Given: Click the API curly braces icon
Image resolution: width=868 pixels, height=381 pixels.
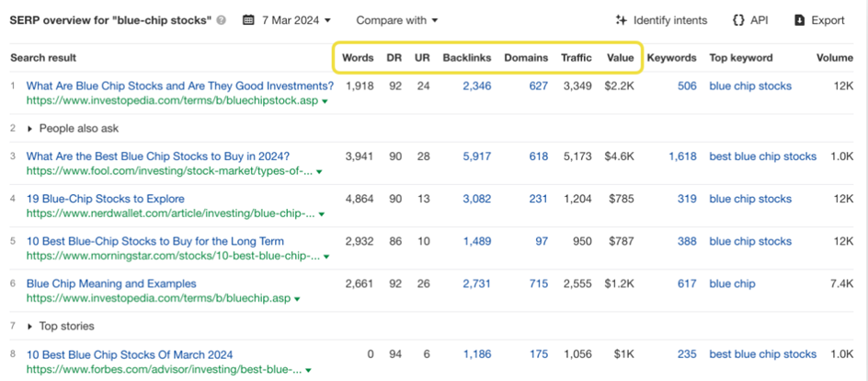Looking at the screenshot, I should point(738,20).
